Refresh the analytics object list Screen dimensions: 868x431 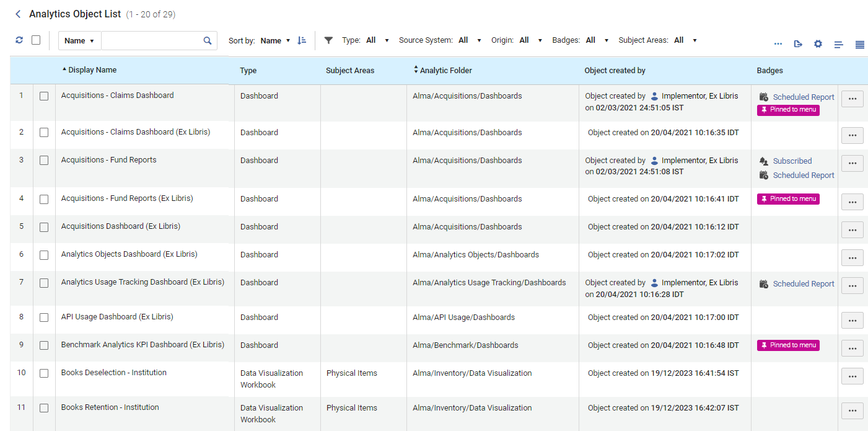click(x=19, y=40)
